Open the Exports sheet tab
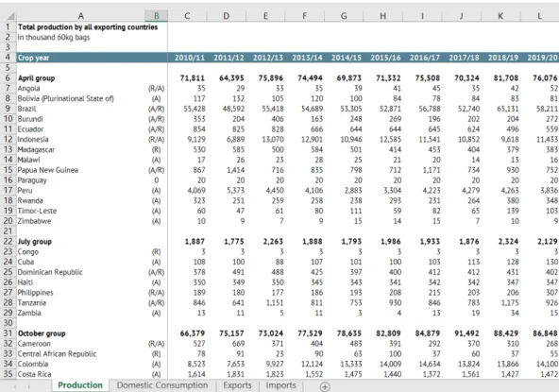The image size is (559, 392). pos(237,385)
